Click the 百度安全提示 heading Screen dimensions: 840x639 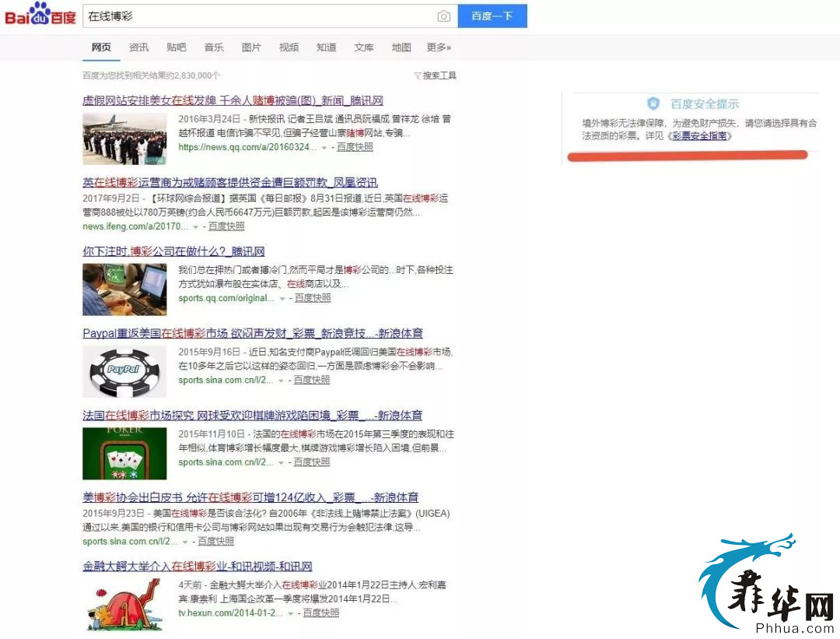[705, 104]
